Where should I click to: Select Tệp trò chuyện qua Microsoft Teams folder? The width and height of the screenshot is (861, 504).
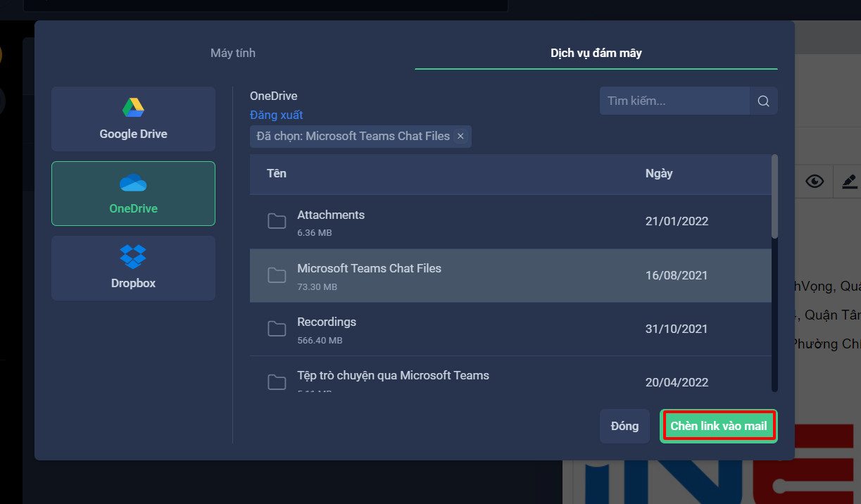tap(510, 374)
